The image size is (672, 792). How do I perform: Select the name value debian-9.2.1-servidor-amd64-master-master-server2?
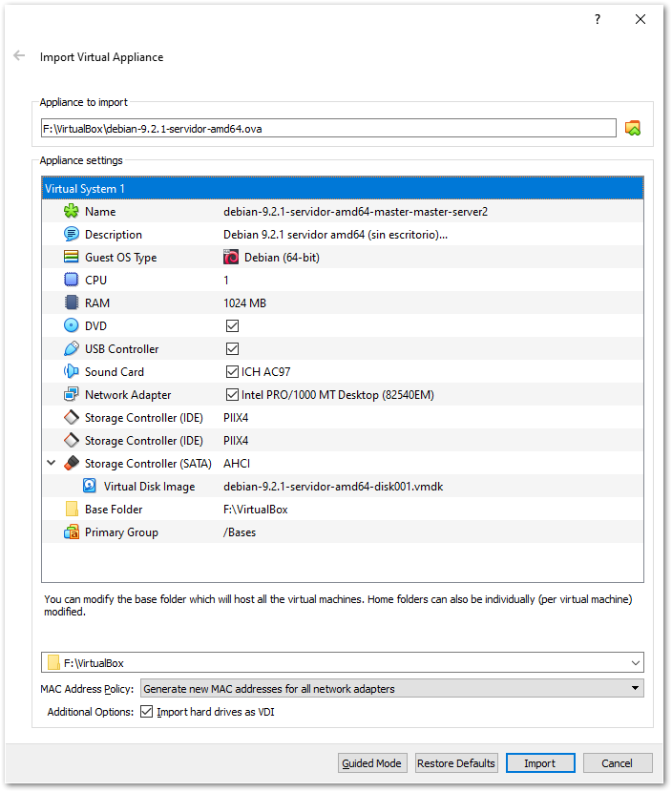tap(356, 212)
